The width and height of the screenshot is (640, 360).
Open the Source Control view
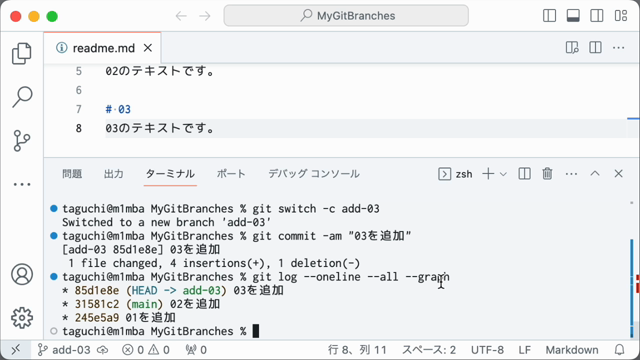[x=22, y=141]
